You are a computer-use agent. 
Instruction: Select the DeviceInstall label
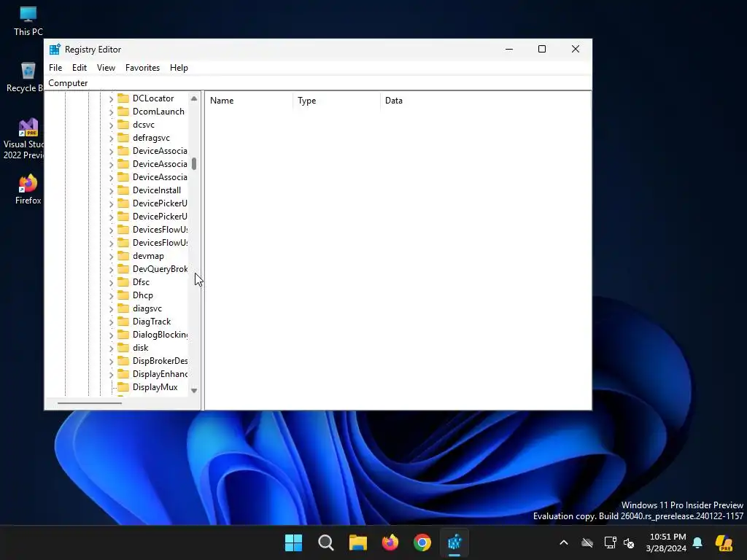pos(157,190)
